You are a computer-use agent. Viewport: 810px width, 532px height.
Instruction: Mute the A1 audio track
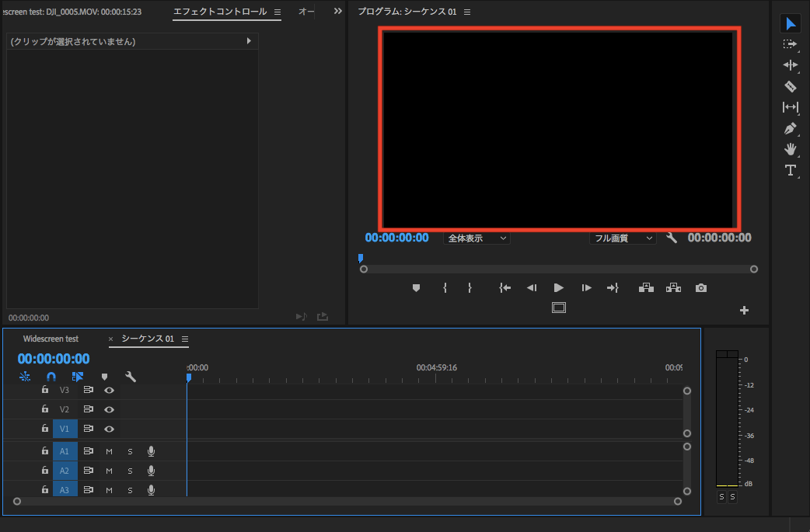click(110, 451)
